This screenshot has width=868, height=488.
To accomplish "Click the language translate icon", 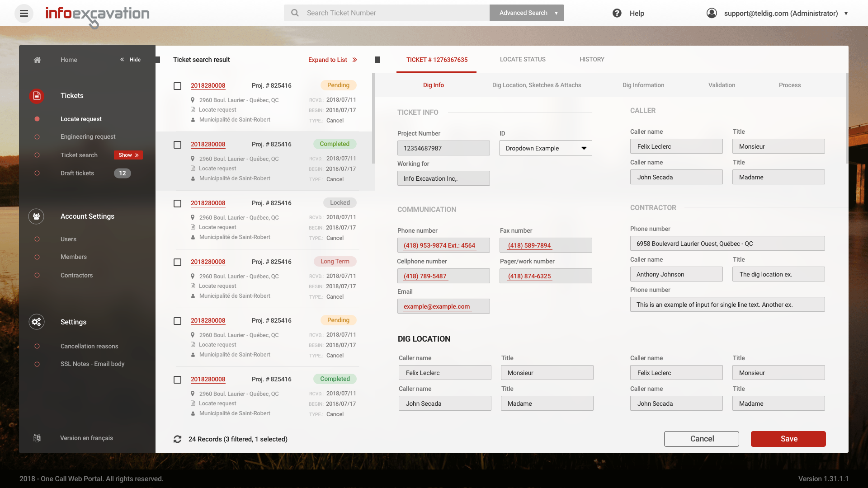I will 37,438.
